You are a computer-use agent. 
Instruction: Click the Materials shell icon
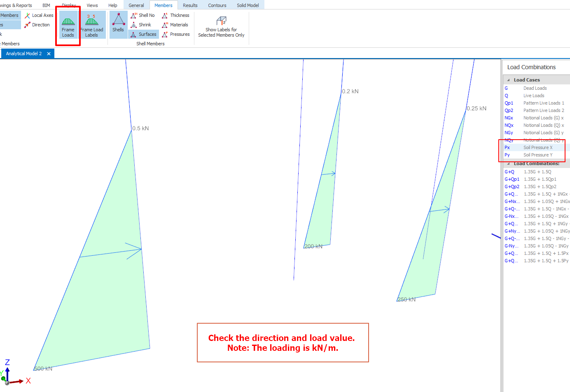pos(175,25)
